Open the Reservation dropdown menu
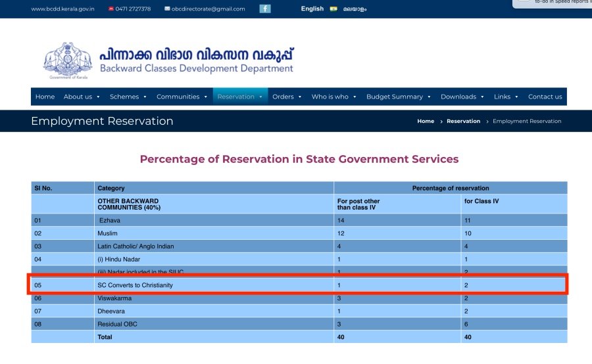This screenshot has height=364, width=592. point(240,97)
